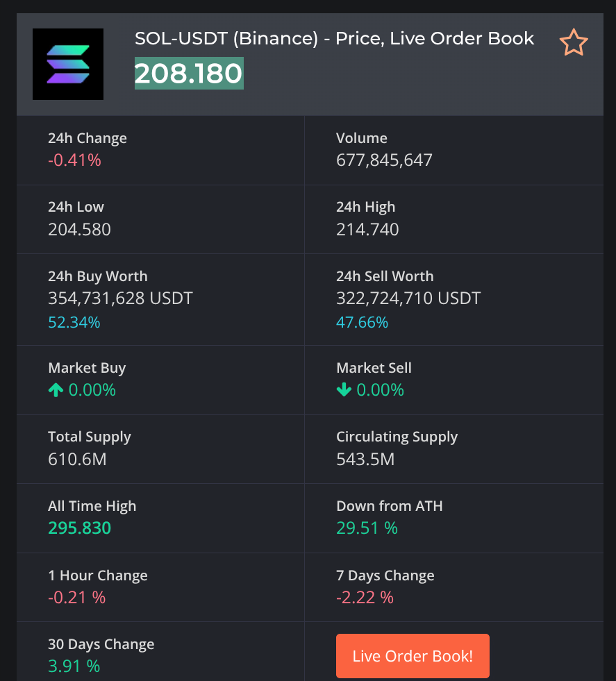Click the green Market Sell down arrow

(344, 390)
